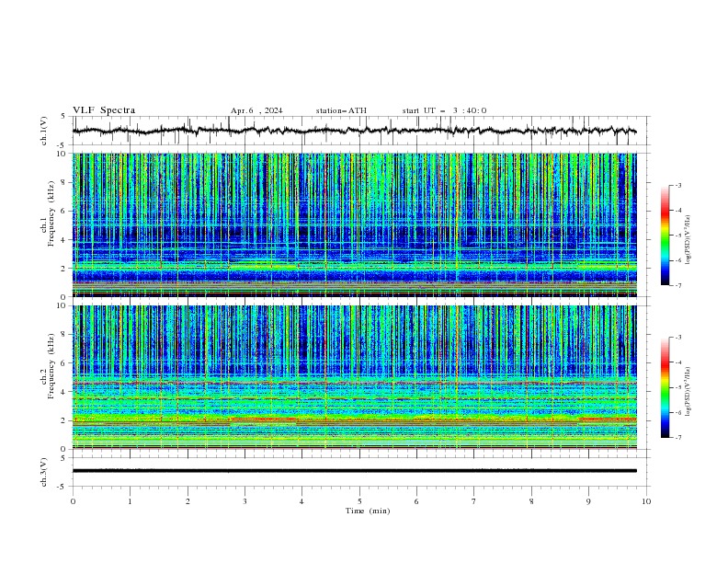Select the "start UT = 3 :40: 0" text
Screen dimensions: 728x563
click(444, 110)
